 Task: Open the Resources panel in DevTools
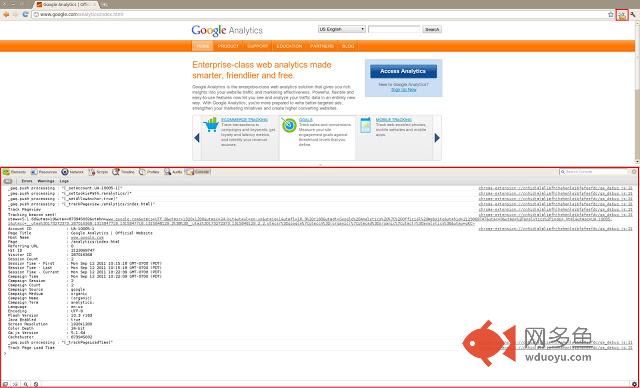[44, 172]
